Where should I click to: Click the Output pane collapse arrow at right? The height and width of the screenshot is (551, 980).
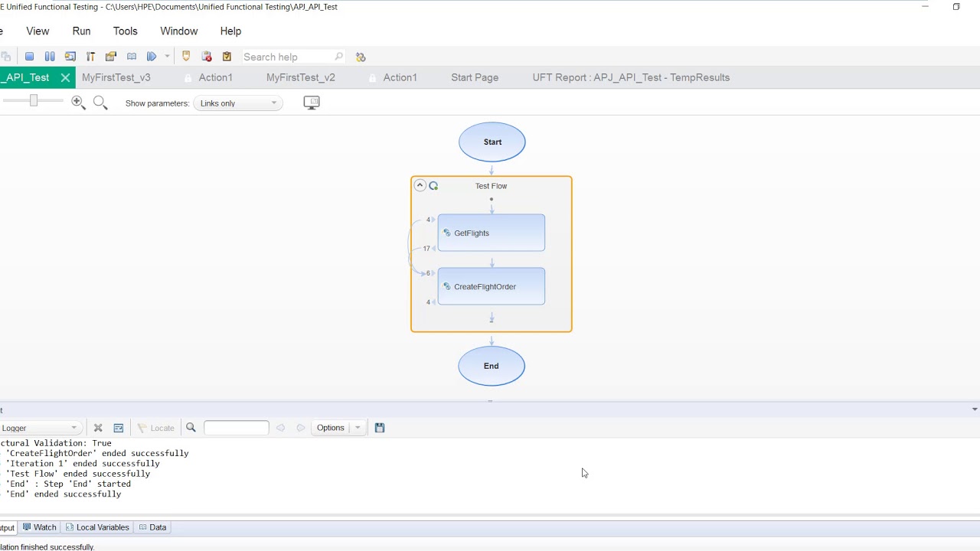(975, 409)
